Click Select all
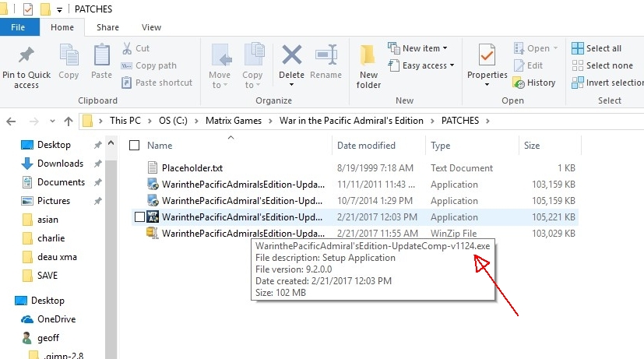 (x=596, y=48)
